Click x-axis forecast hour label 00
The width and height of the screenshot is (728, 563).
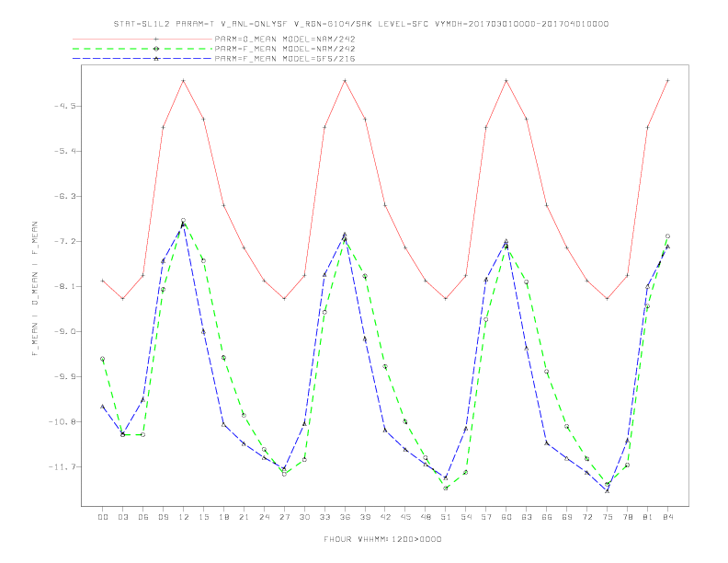click(103, 517)
